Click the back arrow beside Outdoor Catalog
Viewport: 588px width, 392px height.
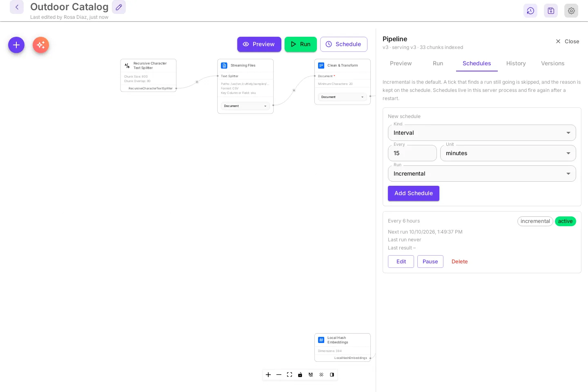[17, 7]
